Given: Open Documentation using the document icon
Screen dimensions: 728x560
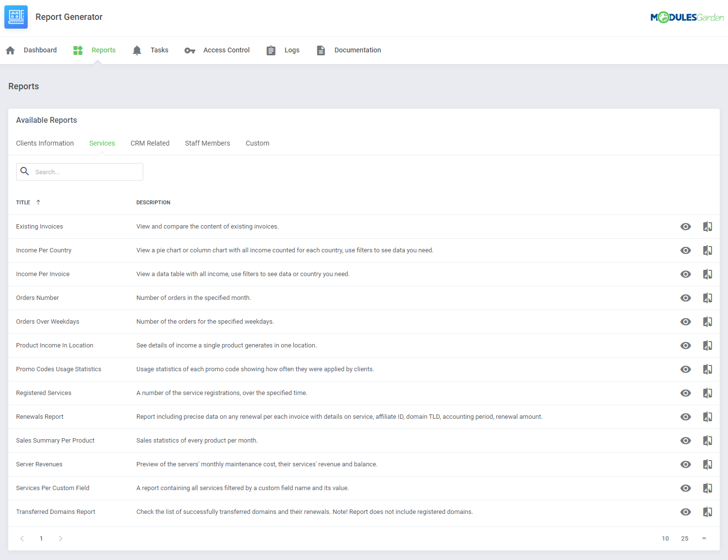Looking at the screenshot, I should (321, 50).
